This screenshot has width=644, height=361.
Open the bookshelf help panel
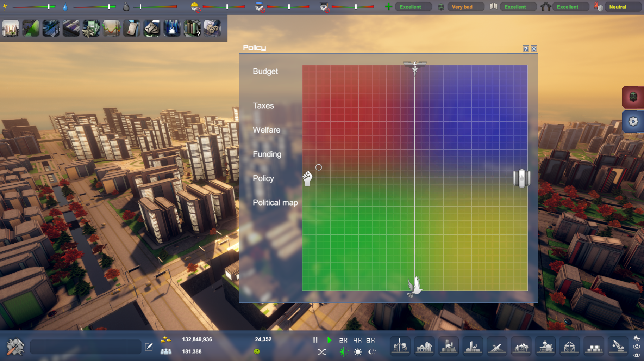pyautogui.click(x=192, y=28)
